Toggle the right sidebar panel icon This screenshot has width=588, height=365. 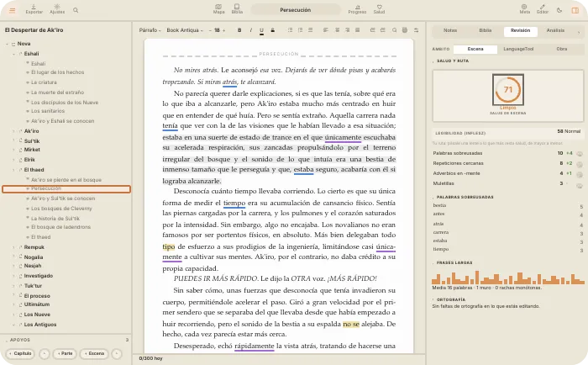click(x=575, y=10)
